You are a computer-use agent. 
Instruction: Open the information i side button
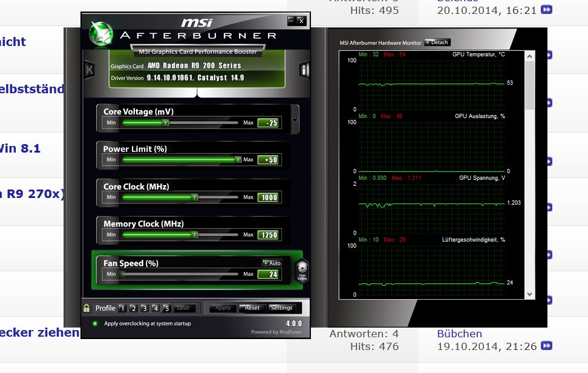(x=304, y=70)
